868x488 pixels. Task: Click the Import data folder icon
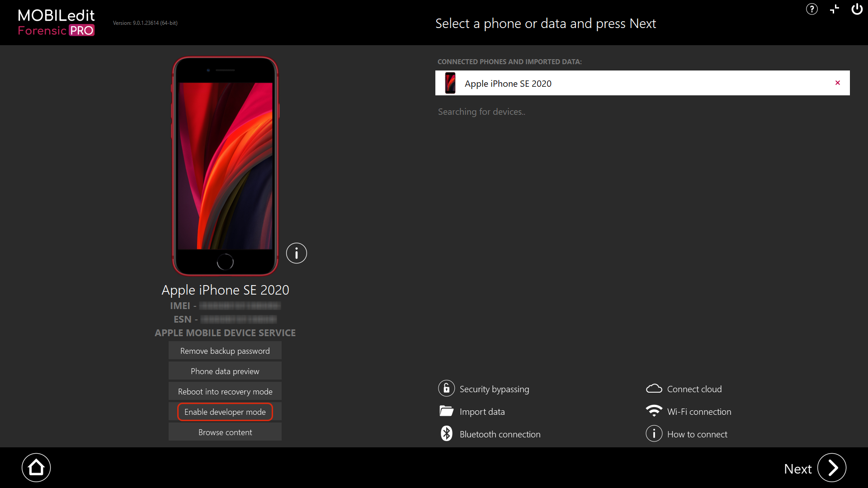(446, 411)
